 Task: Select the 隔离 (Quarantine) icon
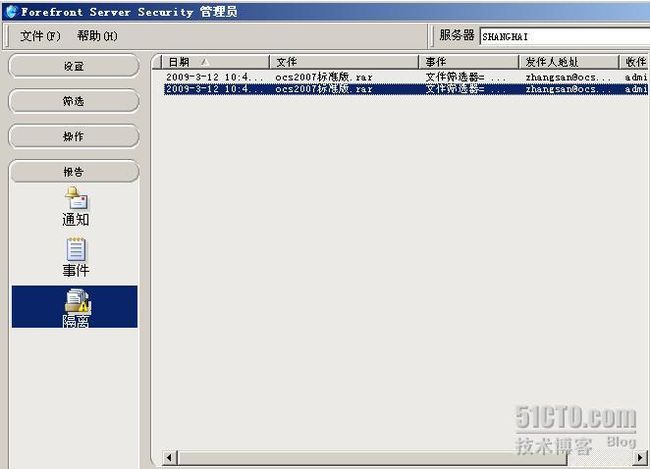click(x=75, y=306)
